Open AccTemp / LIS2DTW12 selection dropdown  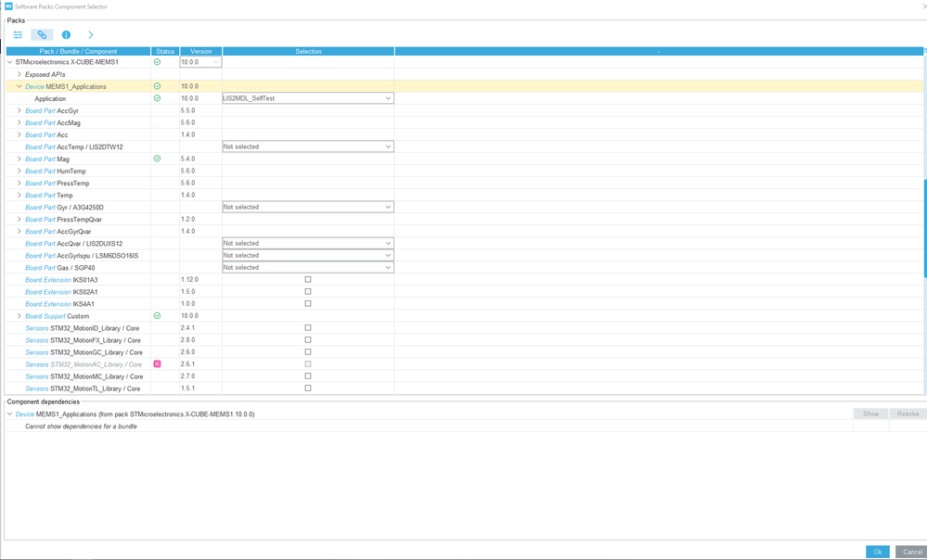(x=308, y=146)
